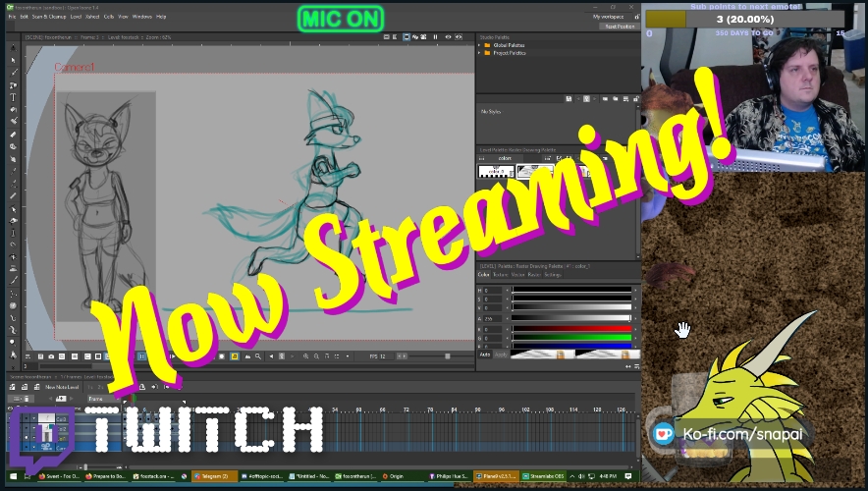Open the Frame dropdown in timeline
This screenshot has width=868, height=491.
tap(105, 399)
